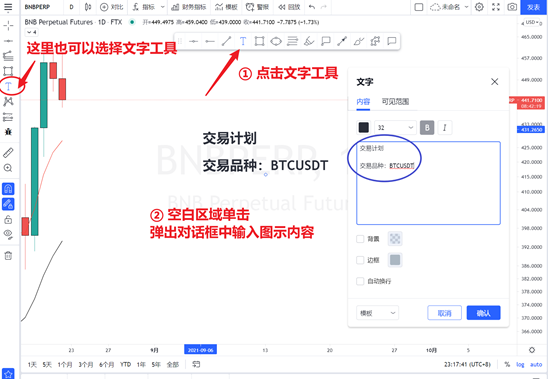Take a chart snapshot with camera icon

[512, 7]
